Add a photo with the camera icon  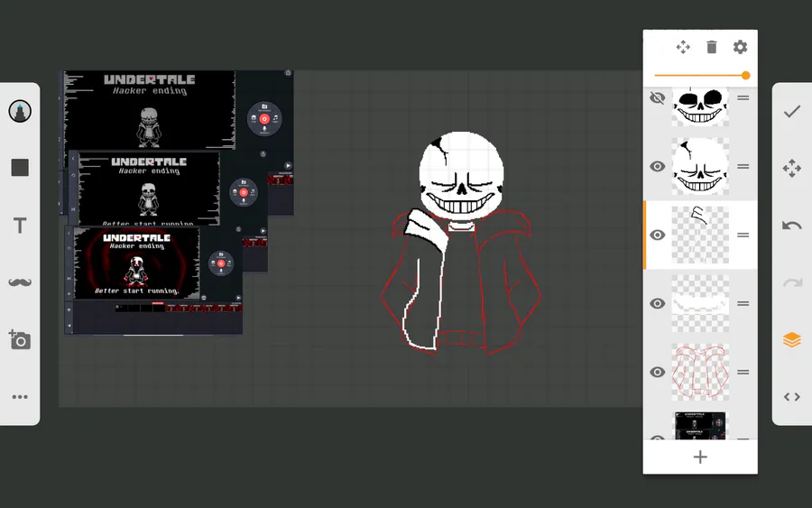[x=20, y=339]
